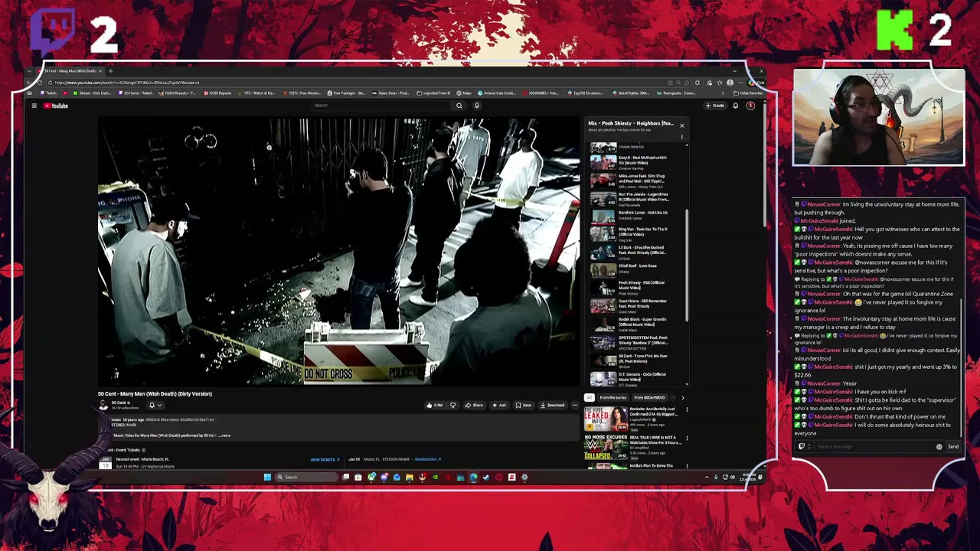The width and height of the screenshot is (980, 551).
Task: Go to the YouTube home logo
Action: point(56,106)
